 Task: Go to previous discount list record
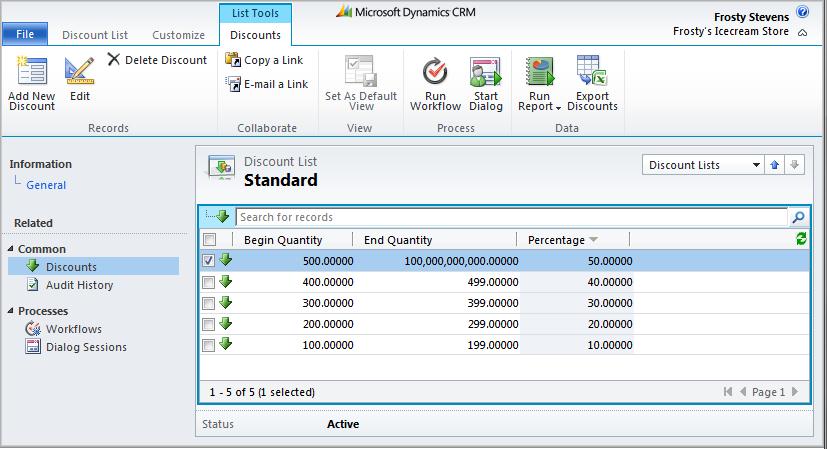[x=774, y=165]
